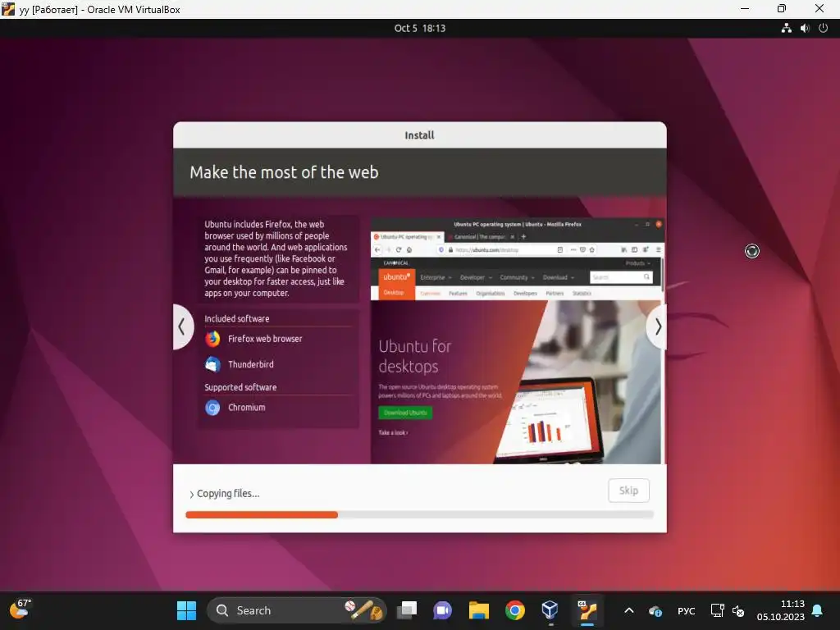Launch Google Chrome from the taskbar

[x=515, y=610]
